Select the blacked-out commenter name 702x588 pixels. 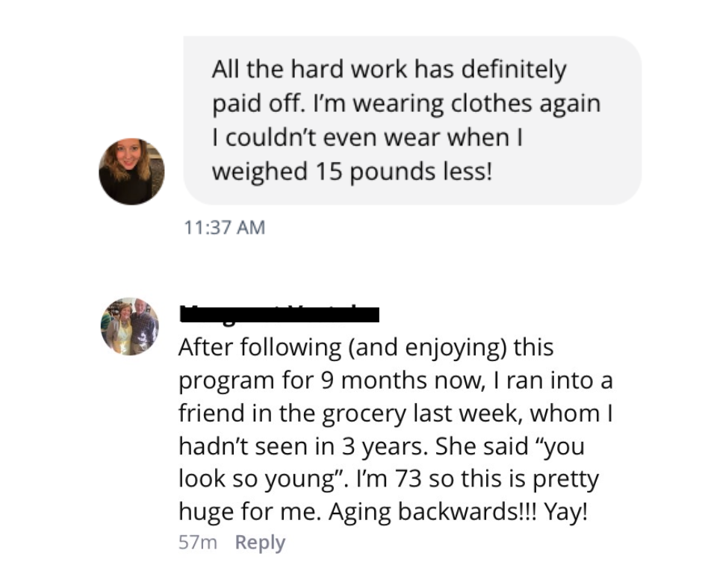(279, 313)
